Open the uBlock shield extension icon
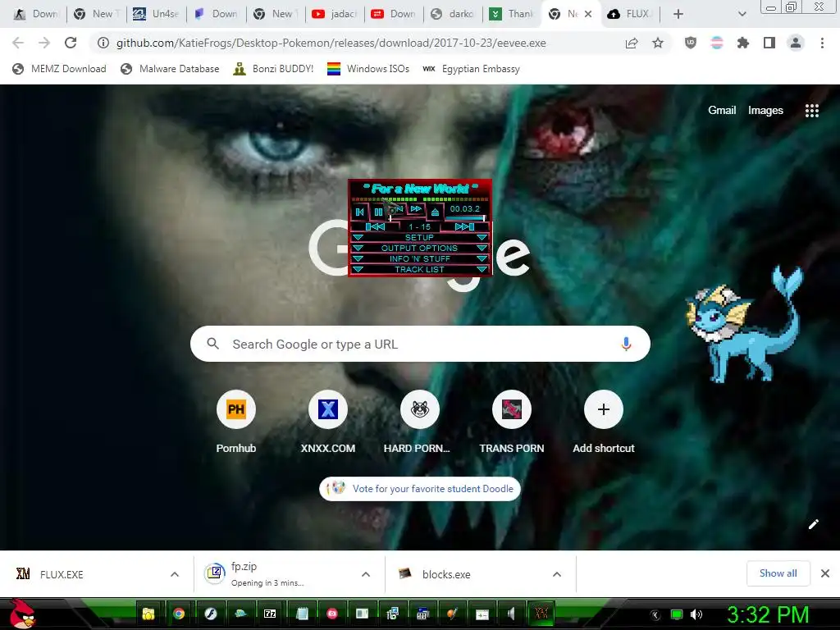Image resolution: width=840 pixels, height=630 pixels. point(691,43)
